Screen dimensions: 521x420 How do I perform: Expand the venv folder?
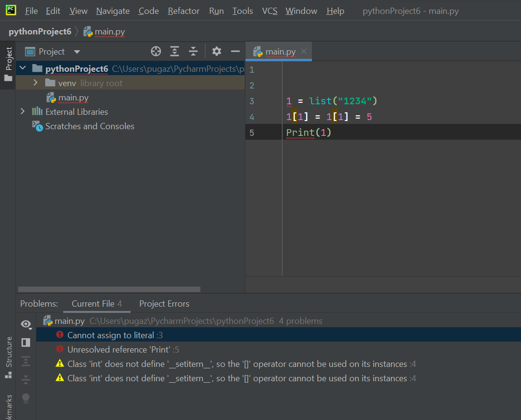point(35,82)
